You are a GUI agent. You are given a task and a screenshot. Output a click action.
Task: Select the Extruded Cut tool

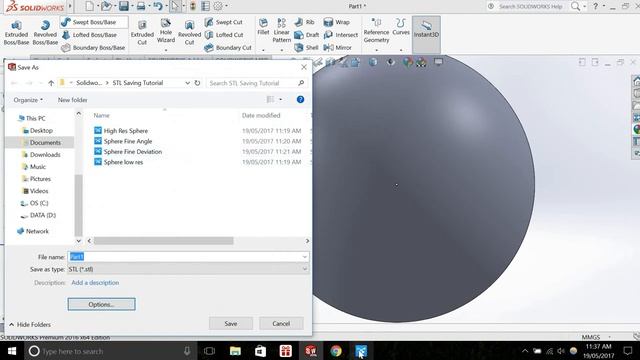pos(142,33)
